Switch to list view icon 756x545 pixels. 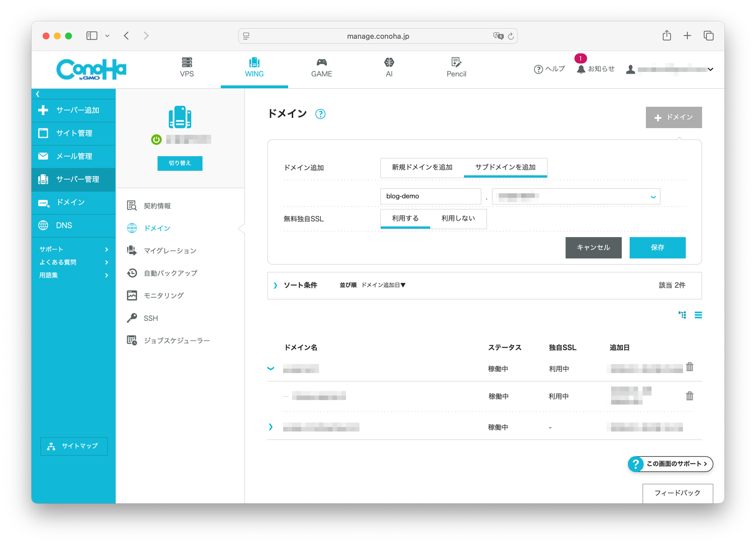click(698, 315)
